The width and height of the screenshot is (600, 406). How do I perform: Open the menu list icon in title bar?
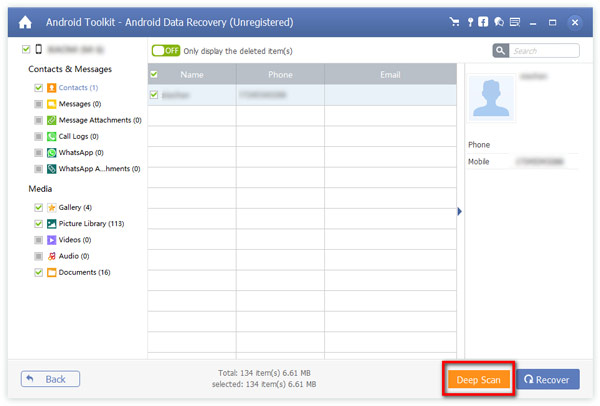pyautogui.click(x=514, y=20)
